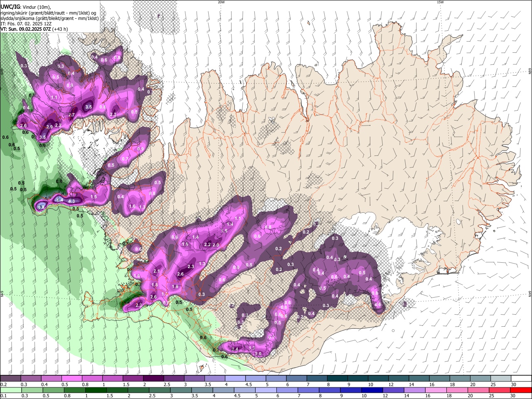This screenshot has width=532, height=399.
Task: Click the "4.3" precipitation value on the map
Action: coord(71,201)
